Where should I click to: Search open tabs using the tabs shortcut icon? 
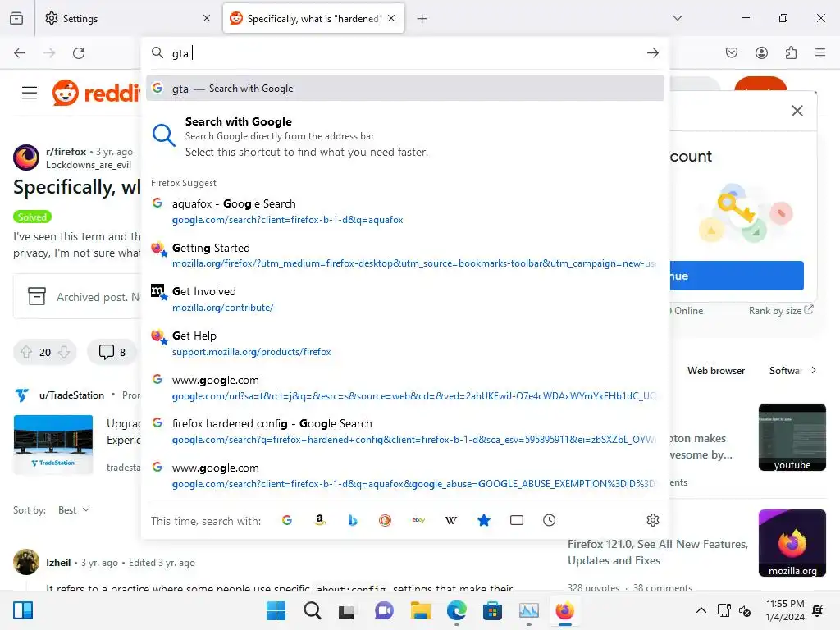click(517, 520)
